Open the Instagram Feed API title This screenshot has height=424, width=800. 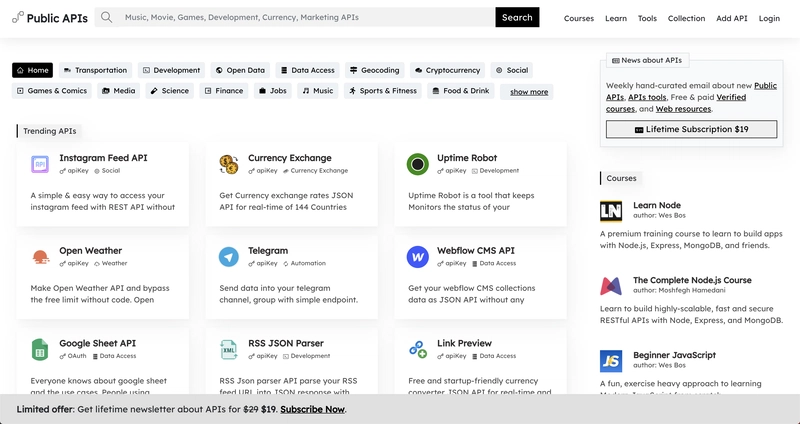coord(103,158)
